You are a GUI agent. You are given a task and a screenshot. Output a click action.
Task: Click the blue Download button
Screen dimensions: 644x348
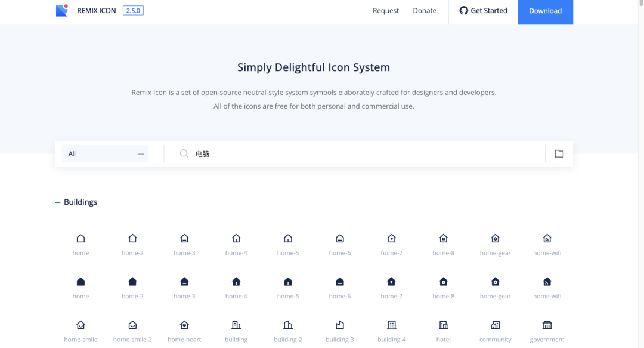tap(545, 11)
